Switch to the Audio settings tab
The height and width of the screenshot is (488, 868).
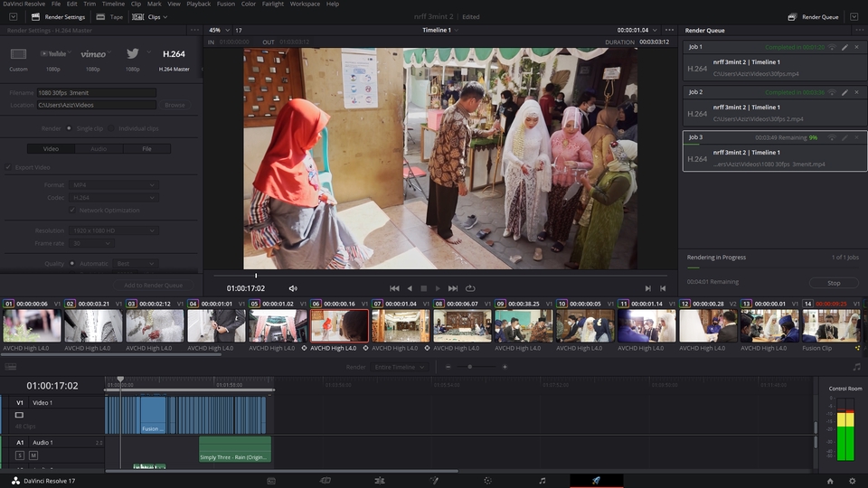pyautogui.click(x=99, y=148)
